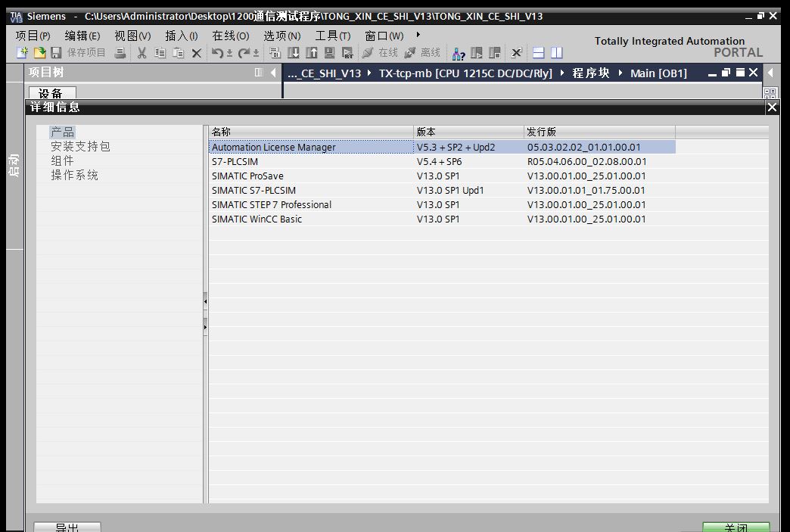Open the 选项(N) menu

pyautogui.click(x=282, y=36)
